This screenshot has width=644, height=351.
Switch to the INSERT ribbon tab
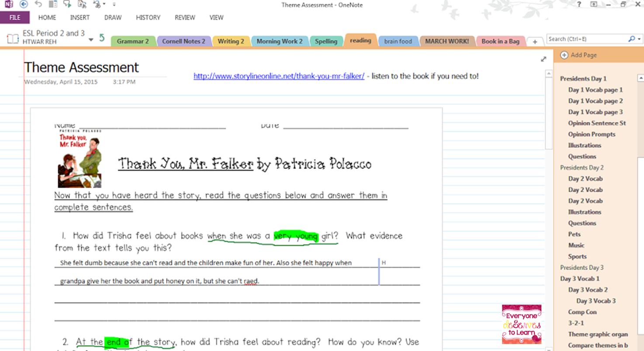(80, 17)
